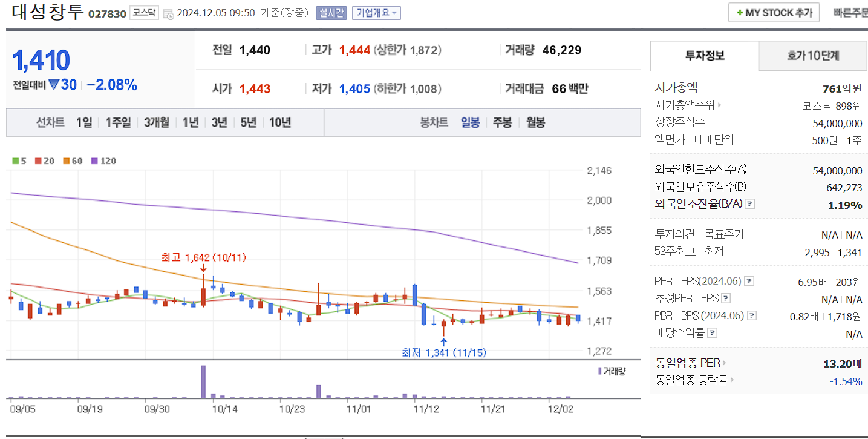Click the MY STOCK 추가 button
Image resolution: width=868 pixels, height=439 pixels.
point(774,12)
